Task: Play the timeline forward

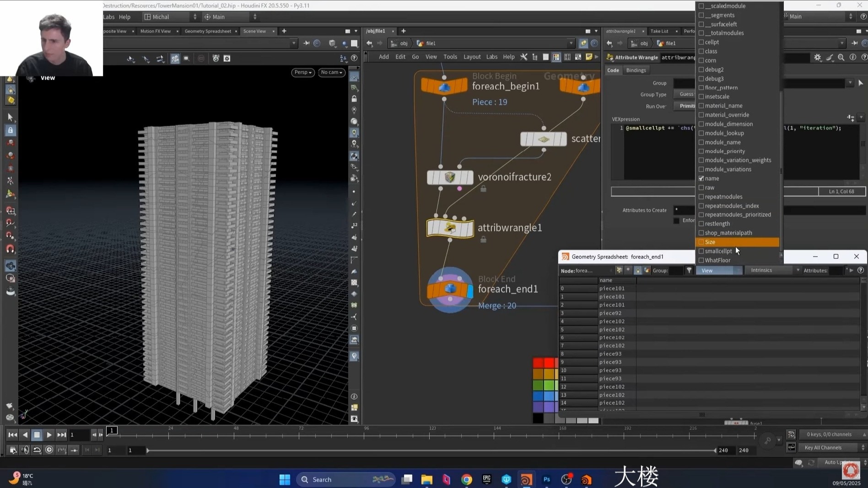Action: pos(49,434)
